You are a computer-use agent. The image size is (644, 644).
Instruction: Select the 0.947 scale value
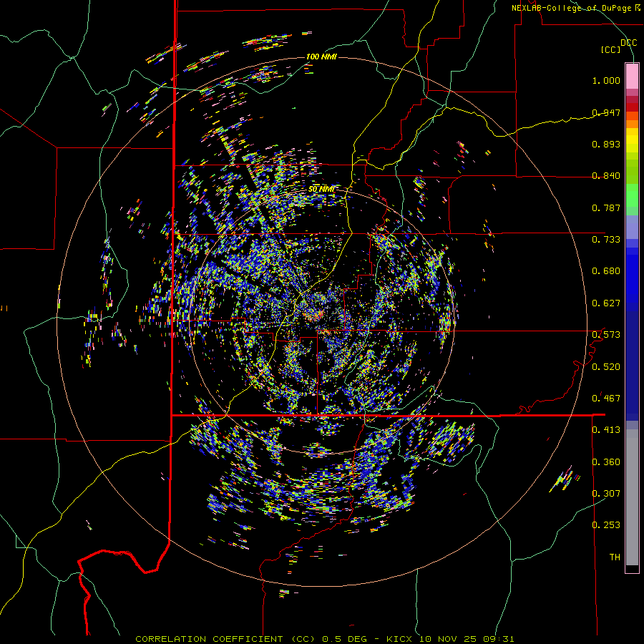pyautogui.click(x=606, y=112)
